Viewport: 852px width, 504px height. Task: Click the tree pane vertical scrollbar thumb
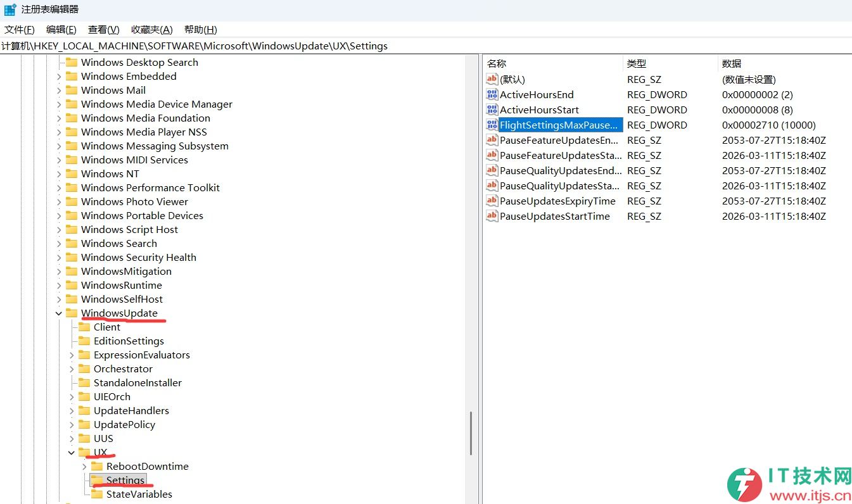tap(471, 433)
